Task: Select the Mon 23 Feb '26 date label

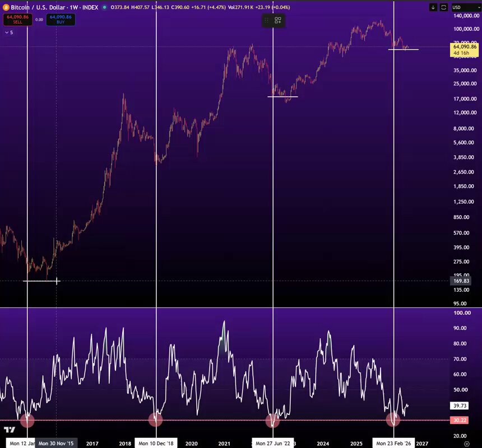Action: [393, 444]
